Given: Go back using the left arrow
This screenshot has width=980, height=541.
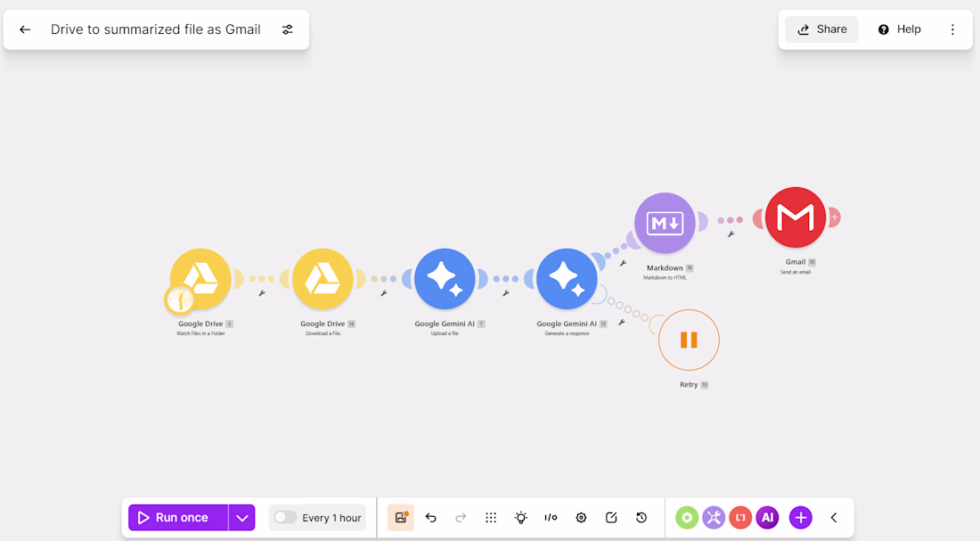Looking at the screenshot, I should point(25,29).
